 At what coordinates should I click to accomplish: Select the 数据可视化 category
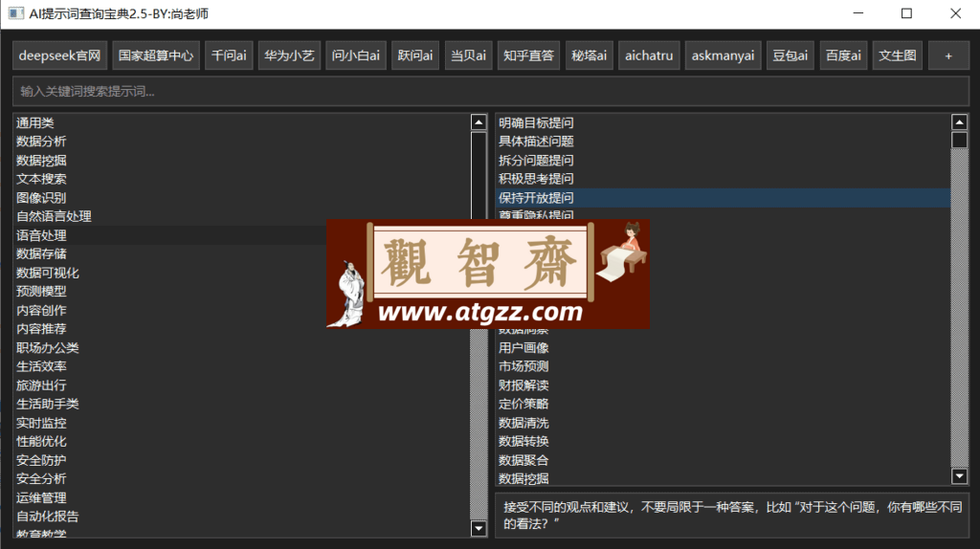[241, 273]
